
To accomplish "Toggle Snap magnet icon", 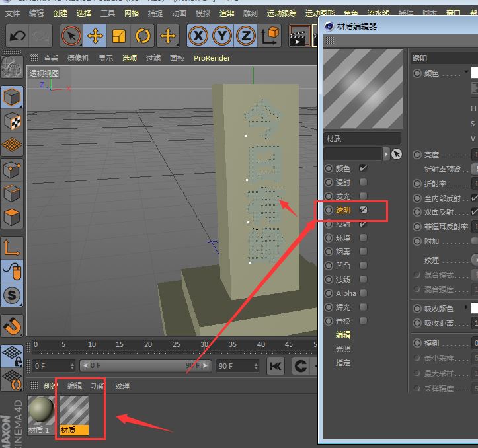I will [x=12, y=326].
